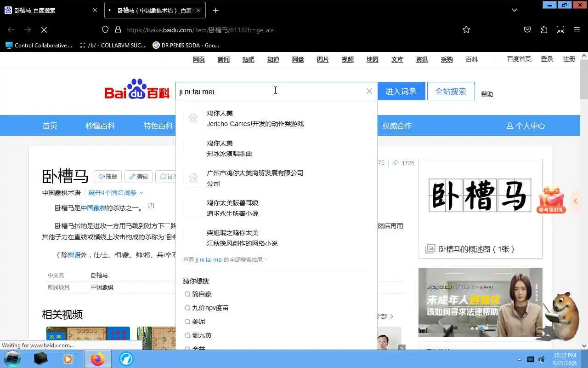Screen dimensions: 588x368
Task: Click 网页 in top Baidu links
Action: coord(199,59)
